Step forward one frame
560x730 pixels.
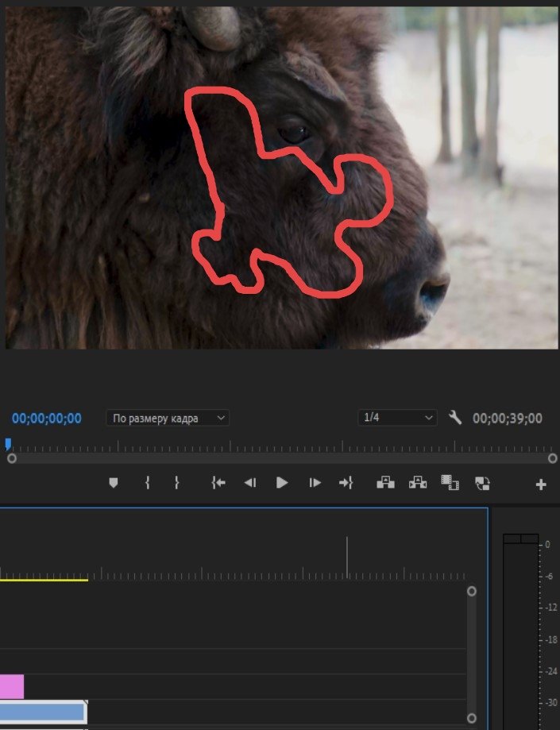[315, 482]
